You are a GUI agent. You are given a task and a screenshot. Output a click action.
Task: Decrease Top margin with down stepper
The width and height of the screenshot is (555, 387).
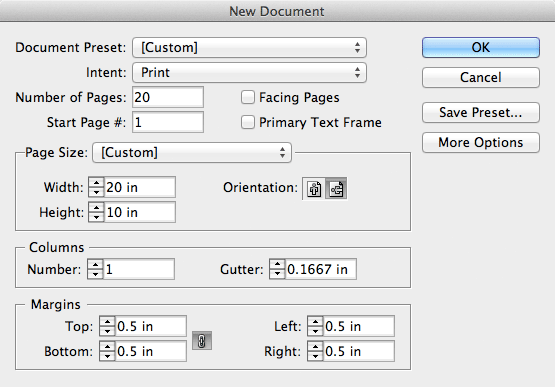click(107, 331)
